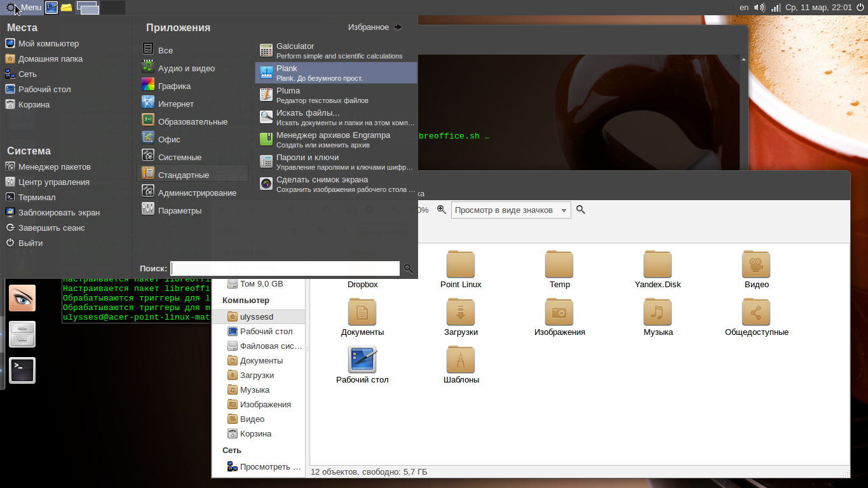Click Заблокировать экран to lock screen
The width and height of the screenshot is (868, 488).
52,213
